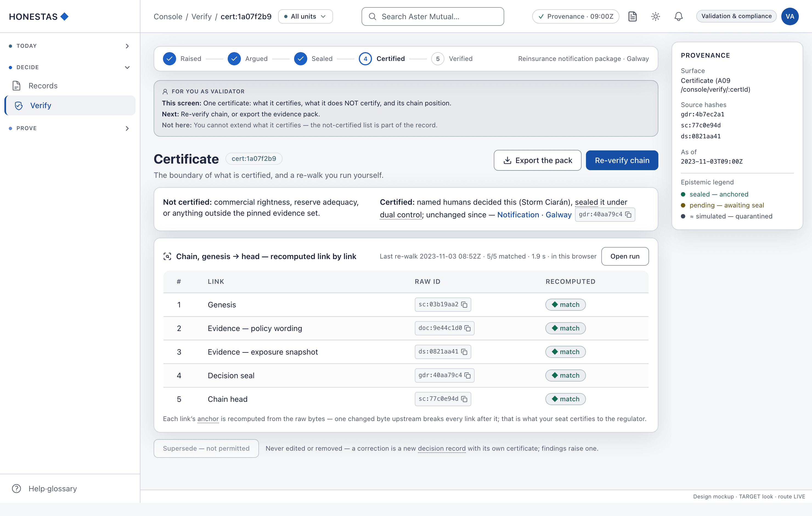Click the validator person icon
The image size is (812, 516).
pos(165,91)
